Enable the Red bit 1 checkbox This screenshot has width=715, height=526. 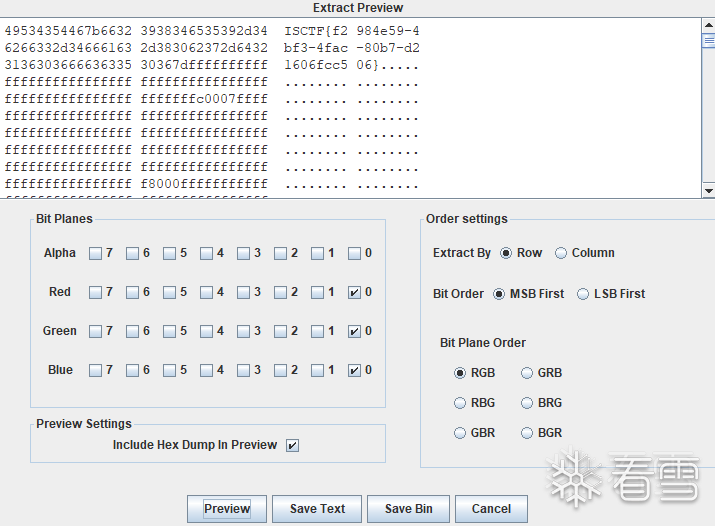tap(317, 292)
